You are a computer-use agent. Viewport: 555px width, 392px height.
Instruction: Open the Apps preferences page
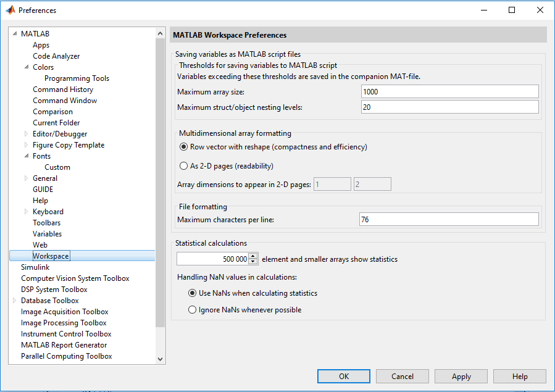point(41,45)
